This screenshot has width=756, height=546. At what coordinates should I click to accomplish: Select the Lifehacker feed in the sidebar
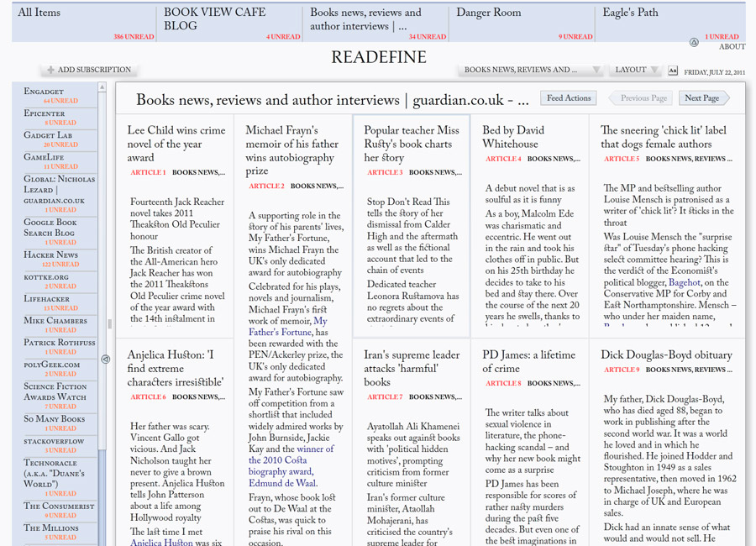[x=48, y=298]
